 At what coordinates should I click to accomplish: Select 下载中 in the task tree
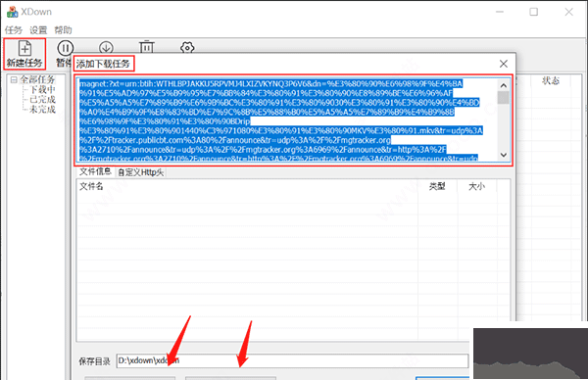coord(42,89)
